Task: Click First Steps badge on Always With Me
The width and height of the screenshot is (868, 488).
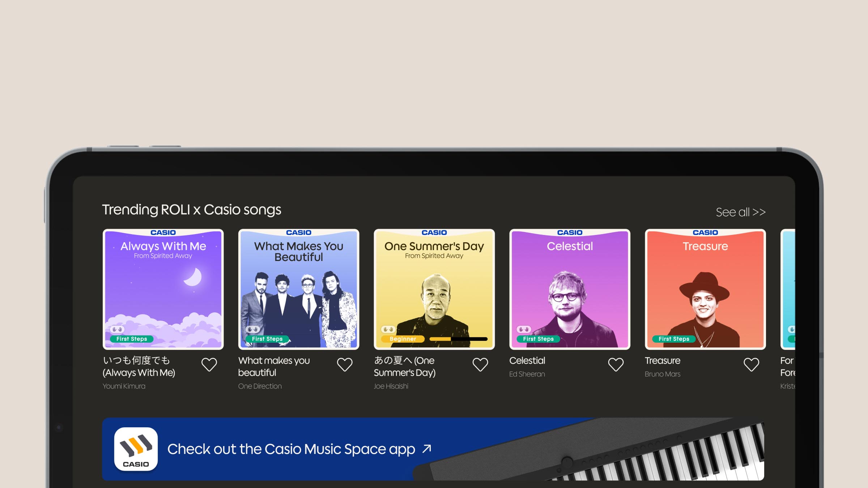Action: (x=132, y=339)
